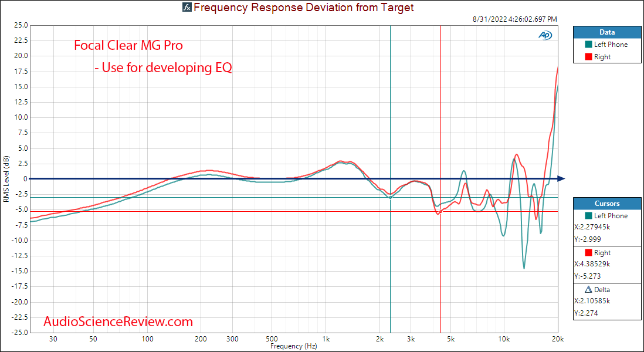Click the timestamp 8/31/2022 4:26:02.697 PM

tap(516, 19)
